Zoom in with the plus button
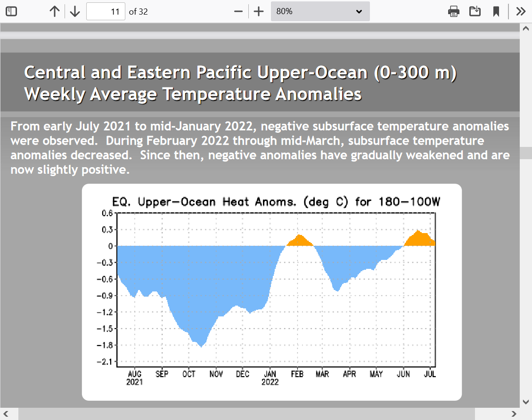Viewport: 532px width, 420px height. coord(259,11)
